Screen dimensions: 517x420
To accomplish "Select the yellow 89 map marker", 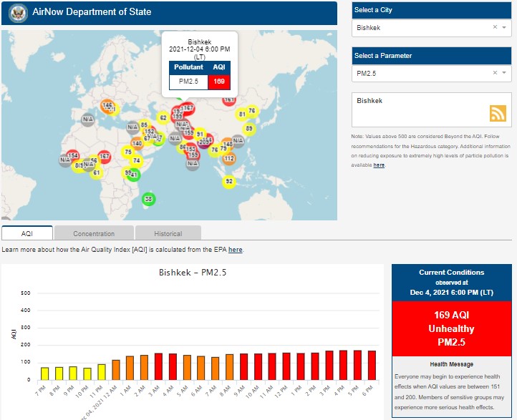I will coord(249,129).
